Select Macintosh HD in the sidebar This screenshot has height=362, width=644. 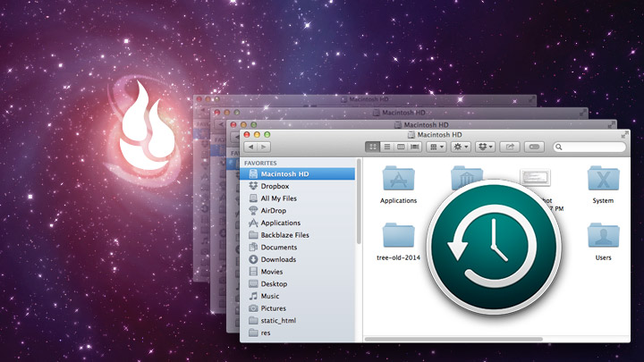click(297, 174)
